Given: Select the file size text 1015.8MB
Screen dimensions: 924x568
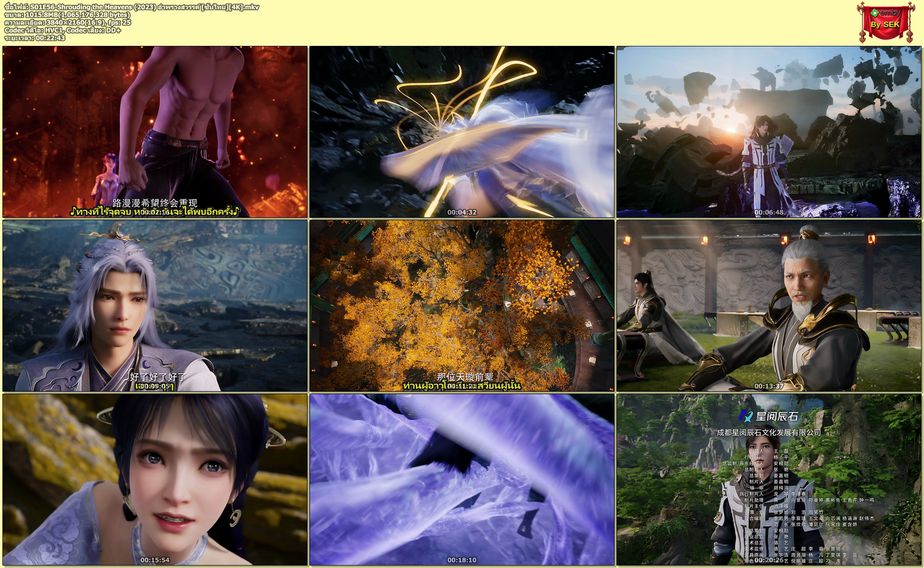Looking at the screenshot, I should [67, 14].
